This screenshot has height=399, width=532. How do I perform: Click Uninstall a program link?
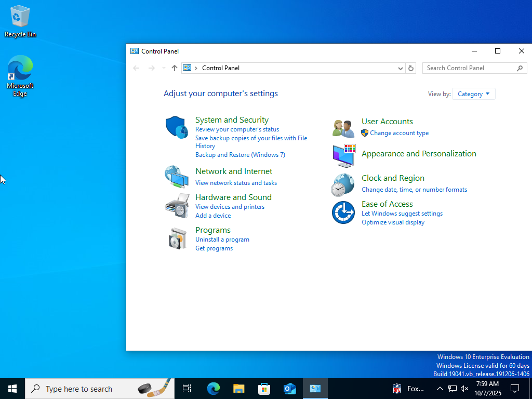click(x=222, y=240)
